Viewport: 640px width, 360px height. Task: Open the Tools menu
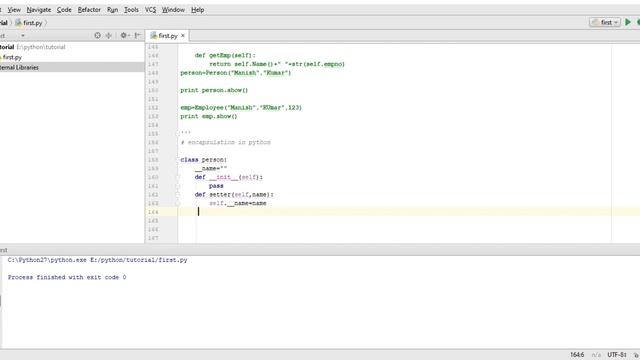coord(131,9)
